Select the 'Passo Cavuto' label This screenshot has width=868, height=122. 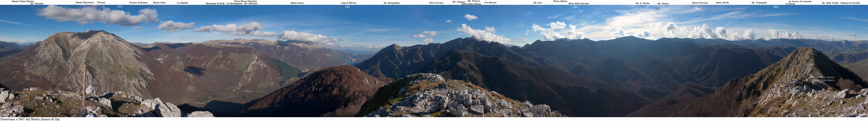pos(436,3)
